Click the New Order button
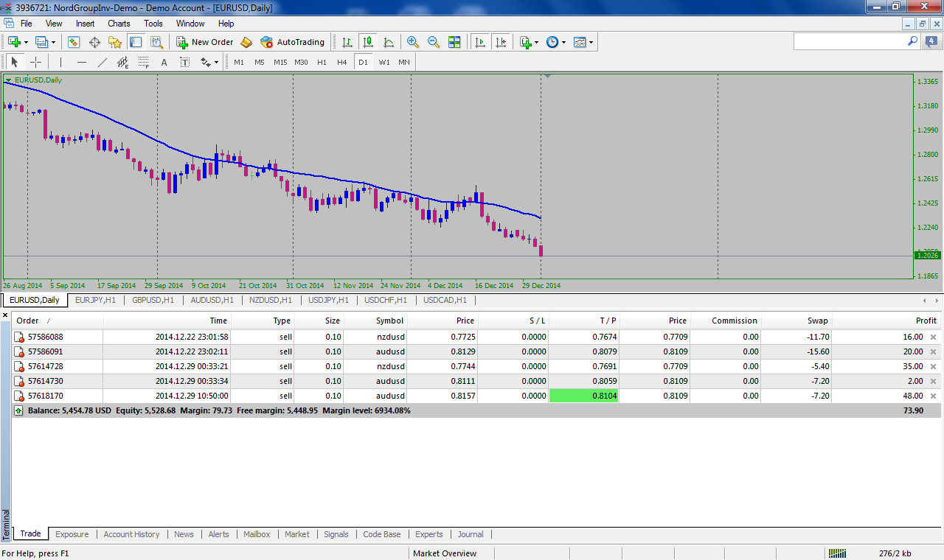This screenshot has width=944, height=560. tap(205, 42)
